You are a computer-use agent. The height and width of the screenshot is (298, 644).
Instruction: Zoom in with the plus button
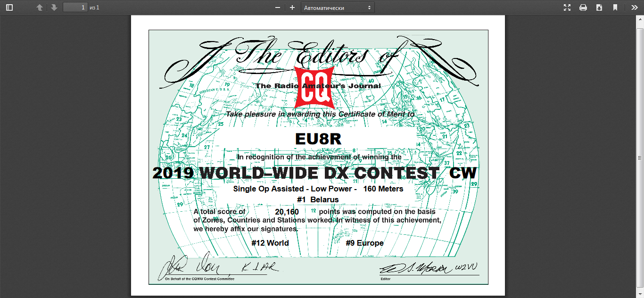pyautogui.click(x=292, y=8)
